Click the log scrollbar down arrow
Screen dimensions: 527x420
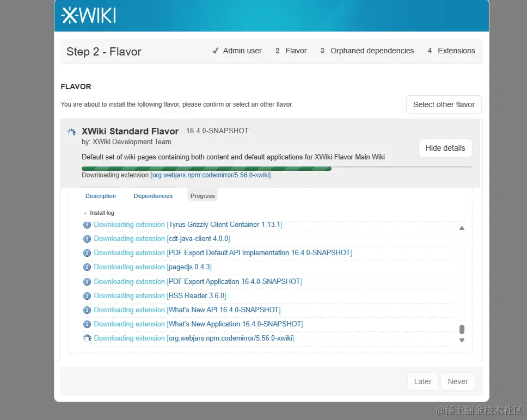[x=462, y=340]
